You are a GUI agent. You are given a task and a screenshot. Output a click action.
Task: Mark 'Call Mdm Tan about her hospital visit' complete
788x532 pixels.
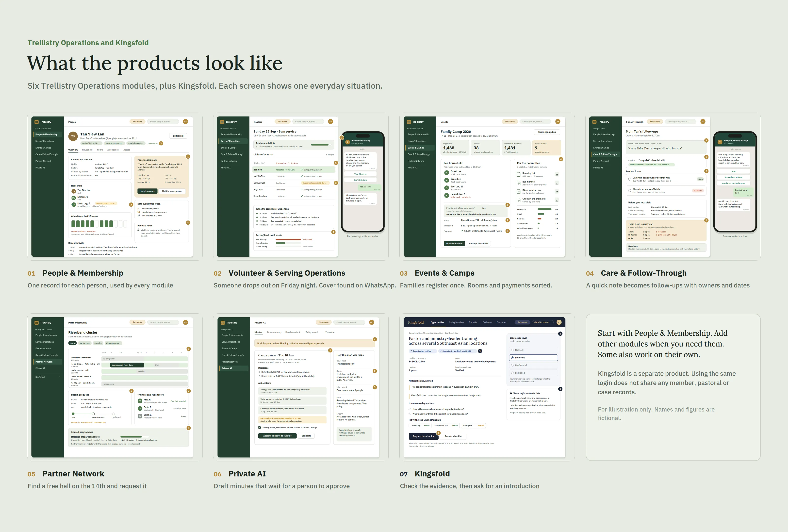coord(630,179)
